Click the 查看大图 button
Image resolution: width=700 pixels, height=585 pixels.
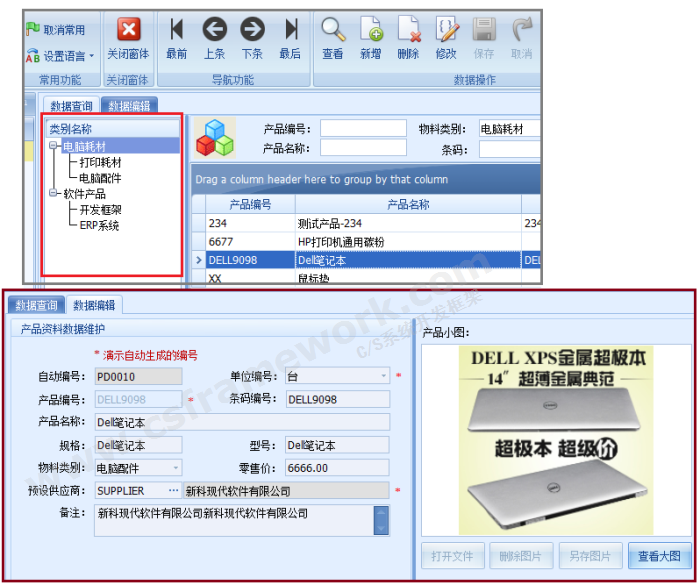click(x=659, y=556)
